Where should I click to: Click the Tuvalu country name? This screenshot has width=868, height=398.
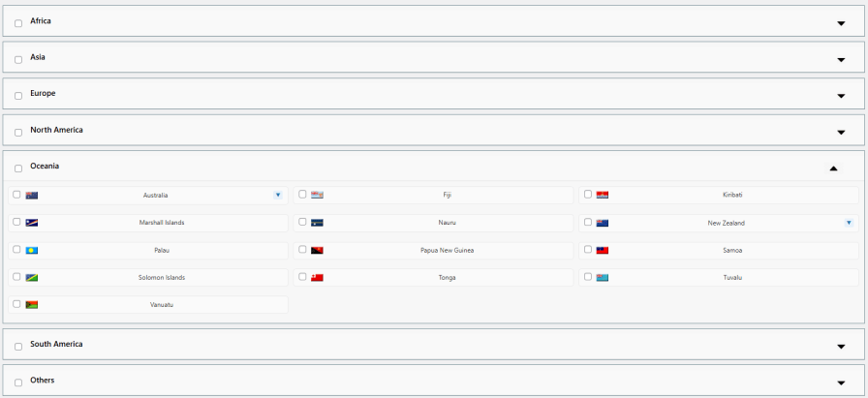pyautogui.click(x=732, y=277)
